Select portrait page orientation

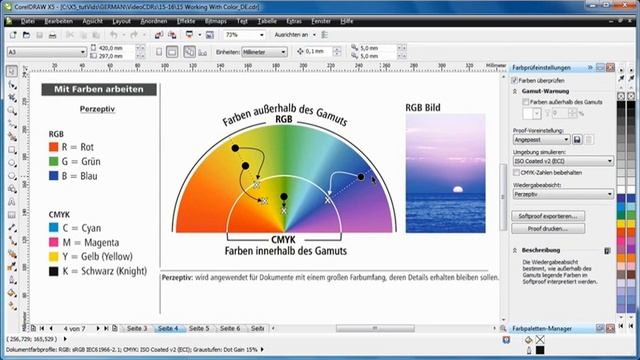pos(159,52)
